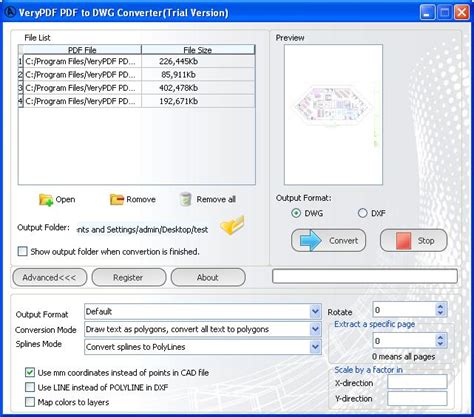Enable show output folder when finished
474x417 pixels.
(22, 251)
